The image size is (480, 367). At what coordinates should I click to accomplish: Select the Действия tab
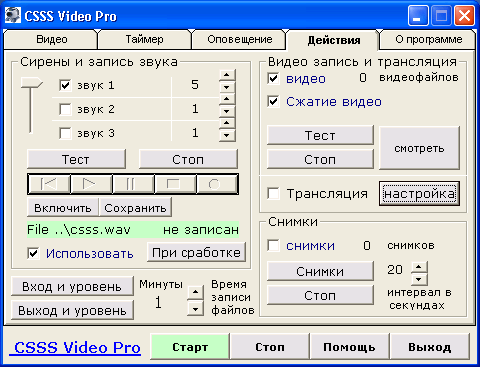pyautogui.click(x=333, y=40)
